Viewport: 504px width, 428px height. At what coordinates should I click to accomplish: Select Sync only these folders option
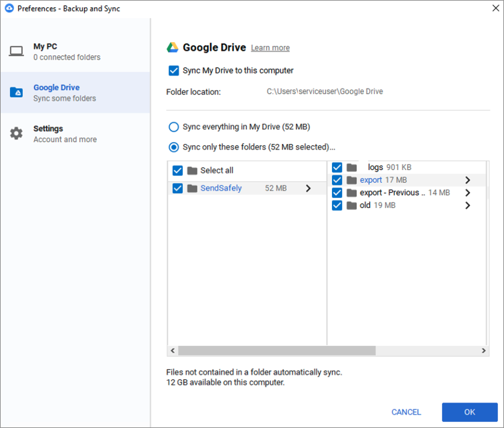tap(174, 147)
